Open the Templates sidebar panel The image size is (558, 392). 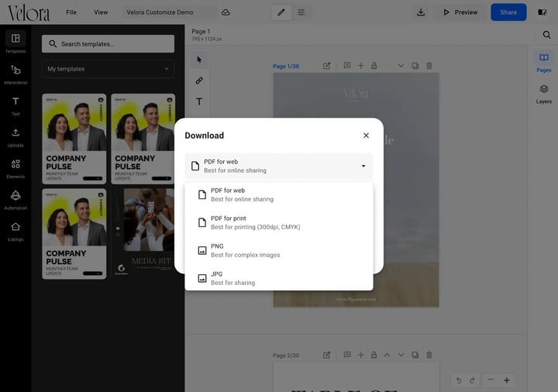15,42
